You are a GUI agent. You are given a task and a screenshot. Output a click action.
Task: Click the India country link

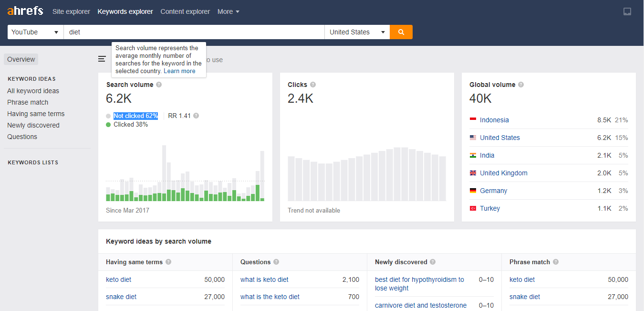[x=487, y=155]
